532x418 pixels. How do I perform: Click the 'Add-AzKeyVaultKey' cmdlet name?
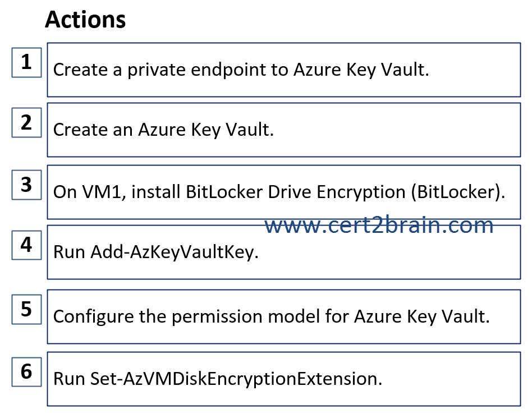coord(175,252)
